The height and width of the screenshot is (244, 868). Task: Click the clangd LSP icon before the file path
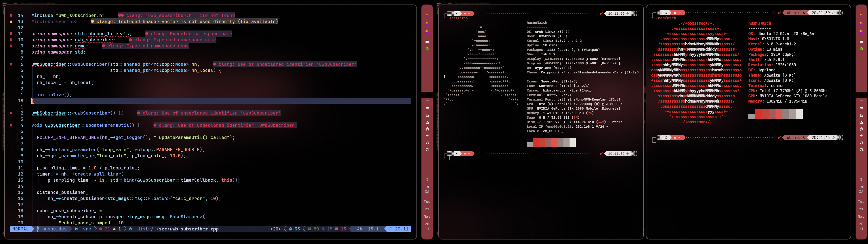131,229
